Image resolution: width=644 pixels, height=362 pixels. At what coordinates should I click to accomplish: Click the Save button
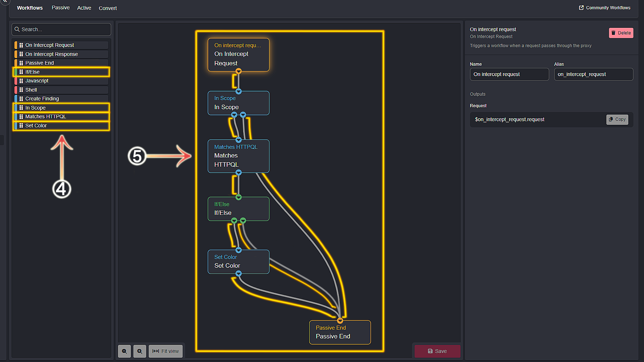pyautogui.click(x=437, y=351)
